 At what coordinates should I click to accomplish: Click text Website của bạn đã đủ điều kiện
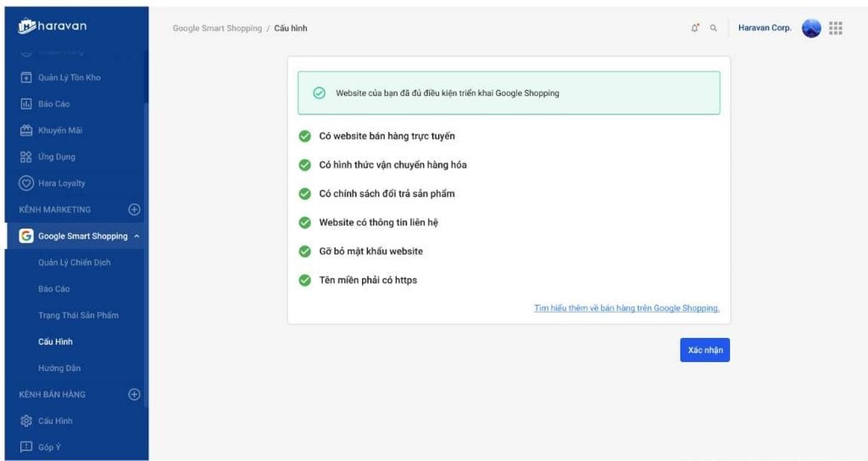448,93
